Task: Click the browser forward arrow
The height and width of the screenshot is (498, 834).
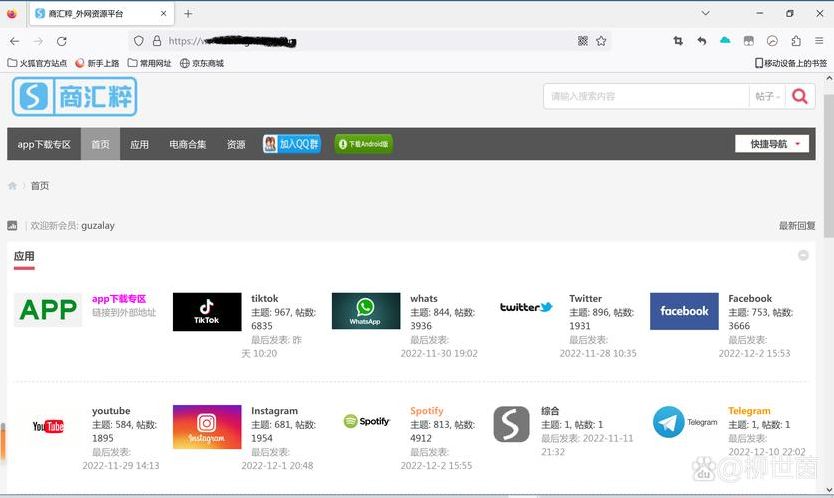Action: [38, 41]
